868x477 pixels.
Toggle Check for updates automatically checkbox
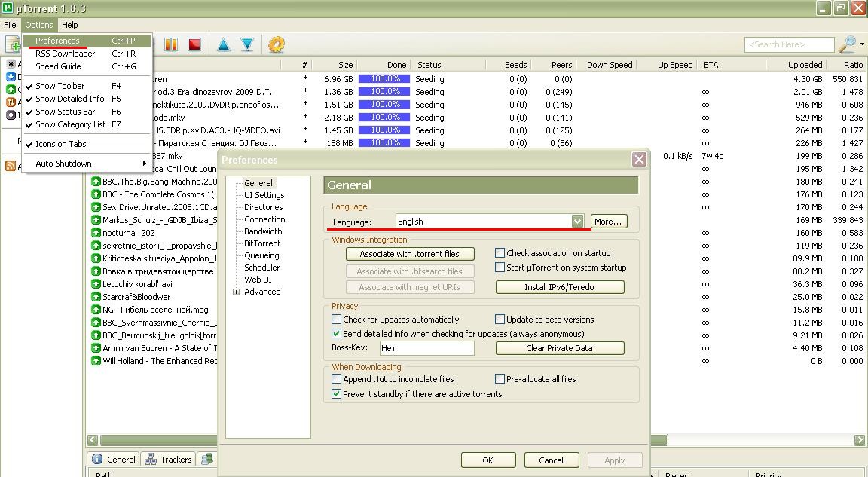tap(337, 320)
